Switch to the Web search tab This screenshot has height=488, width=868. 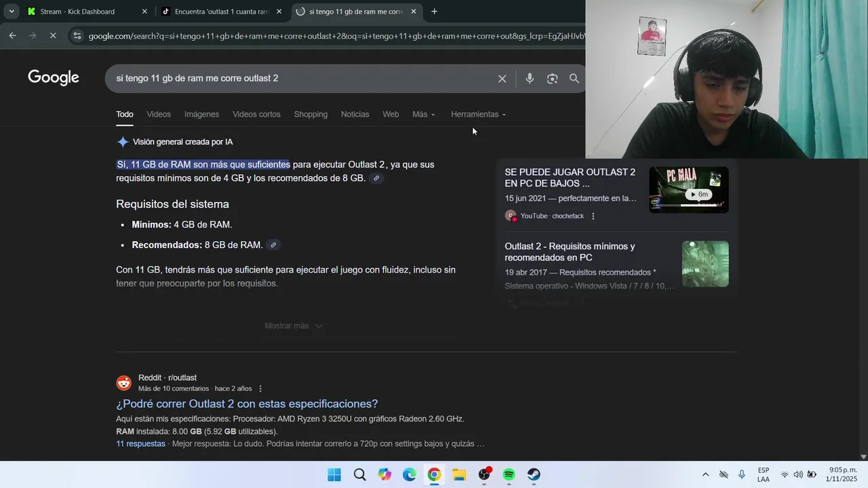tap(391, 115)
